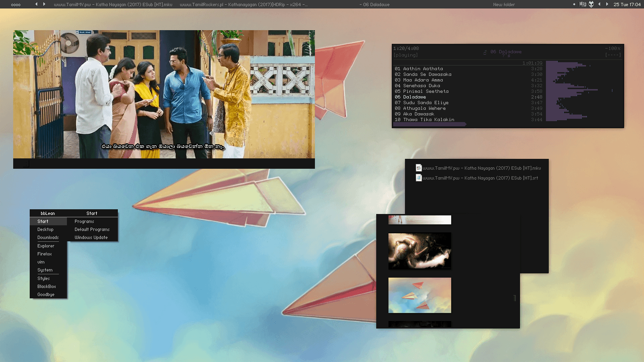
Task: Select track 01 Aathin Aathata
Action: point(469,69)
